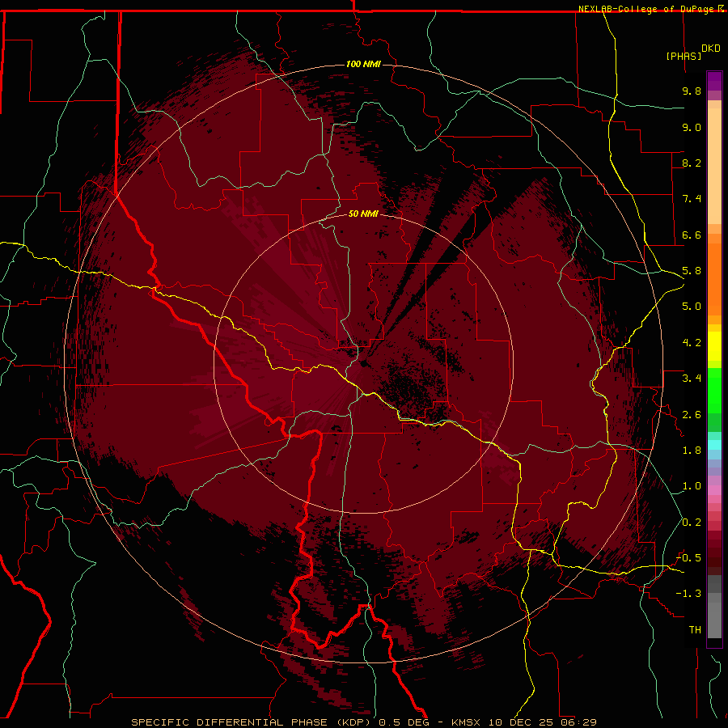Click the 100 NMI range ring label

point(363,64)
